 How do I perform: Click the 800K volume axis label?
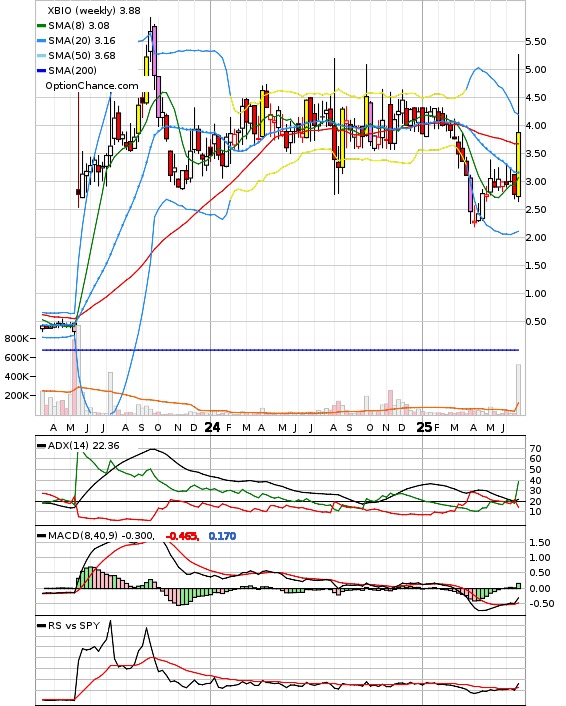click(x=17, y=339)
